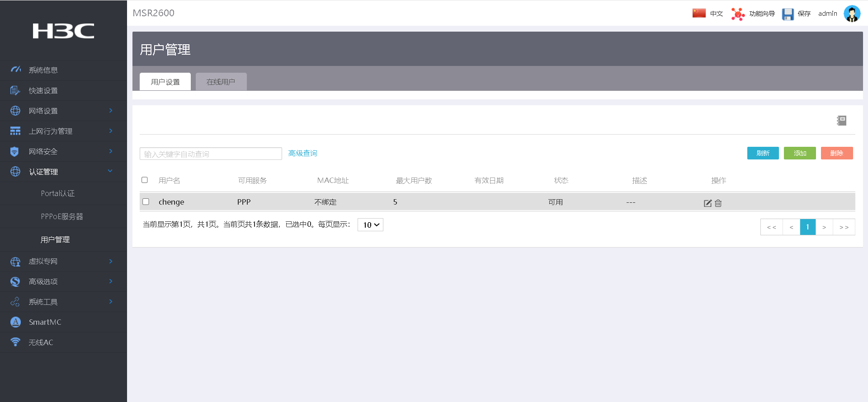The image size is (868, 402).
Task: Go to last page button >>
Action: [844, 227]
